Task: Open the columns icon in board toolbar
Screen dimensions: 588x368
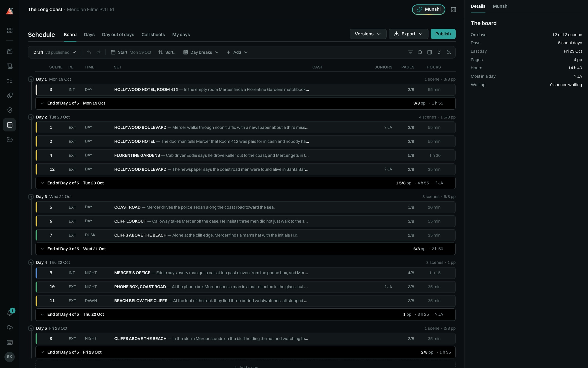Action: [429, 52]
